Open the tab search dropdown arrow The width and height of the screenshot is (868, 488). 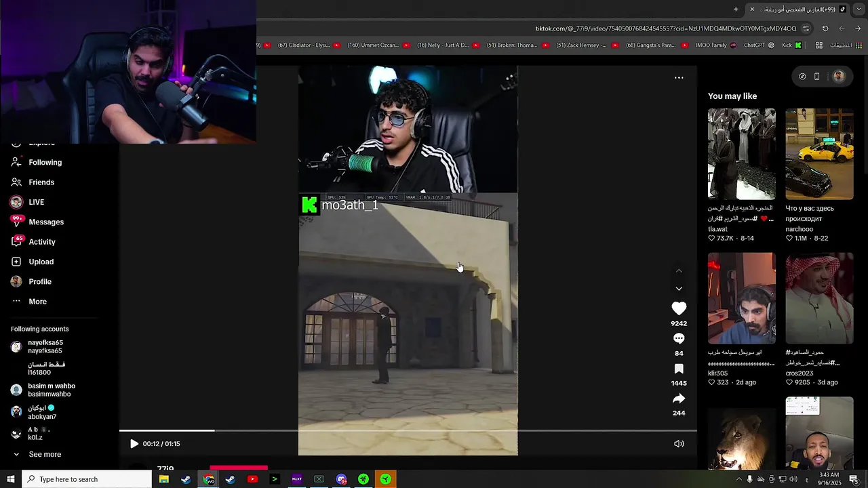(859, 9)
